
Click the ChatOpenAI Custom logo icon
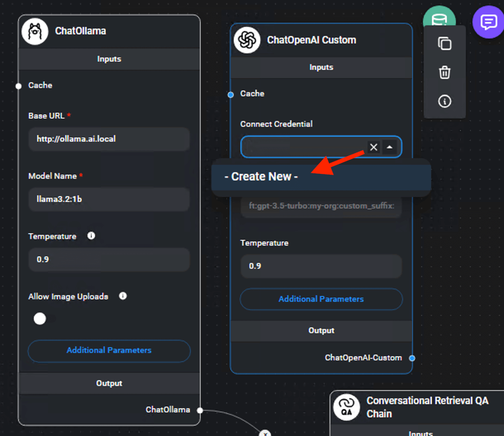(247, 40)
